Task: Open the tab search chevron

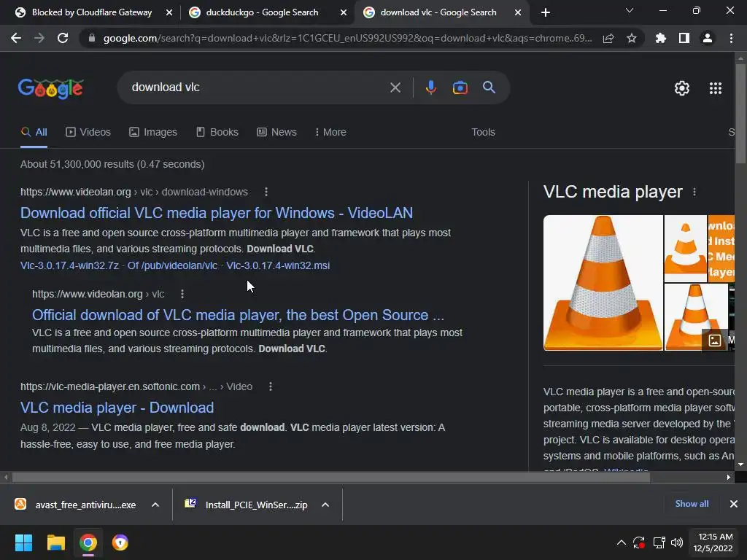Action: tap(630, 10)
